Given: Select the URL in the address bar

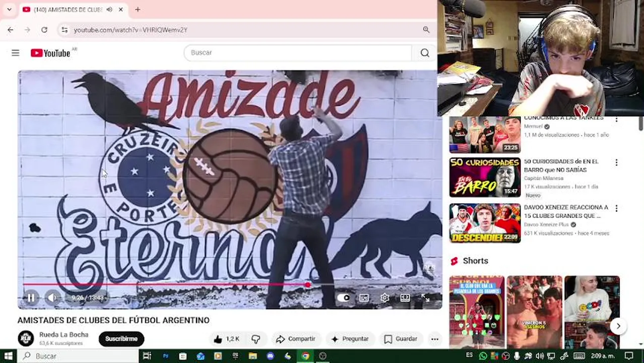Looking at the screenshot, I should 131,30.
